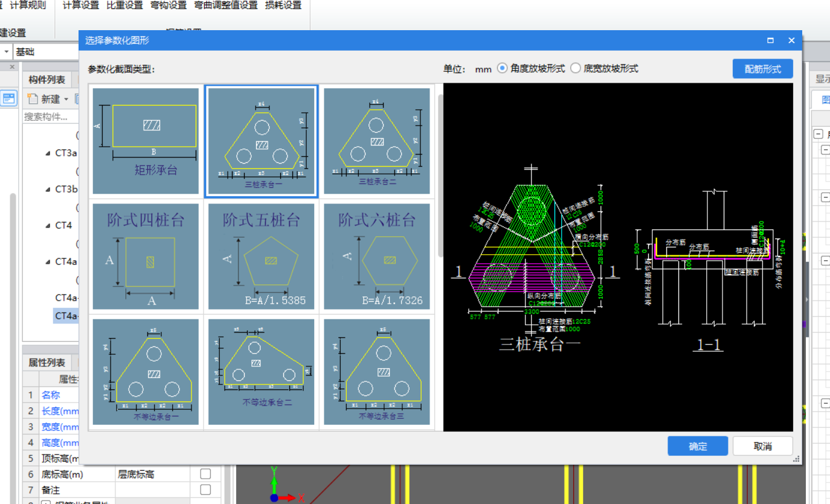
Task: Pick the 阶式四桩台 section thumbnail
Action: tap(146, 257)
